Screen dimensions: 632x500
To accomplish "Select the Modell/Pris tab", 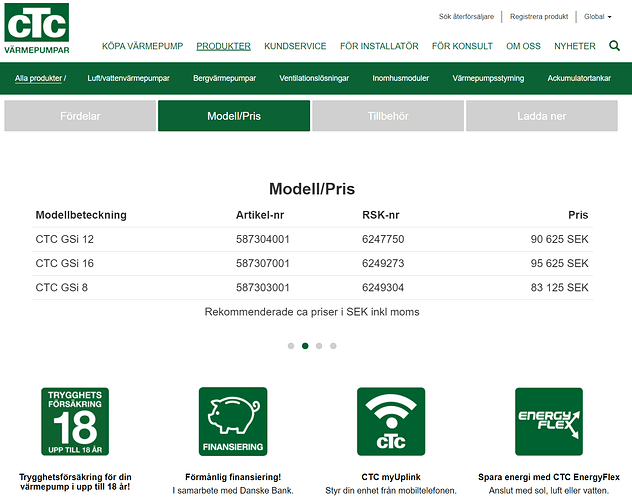I will (x=234, y=116).
